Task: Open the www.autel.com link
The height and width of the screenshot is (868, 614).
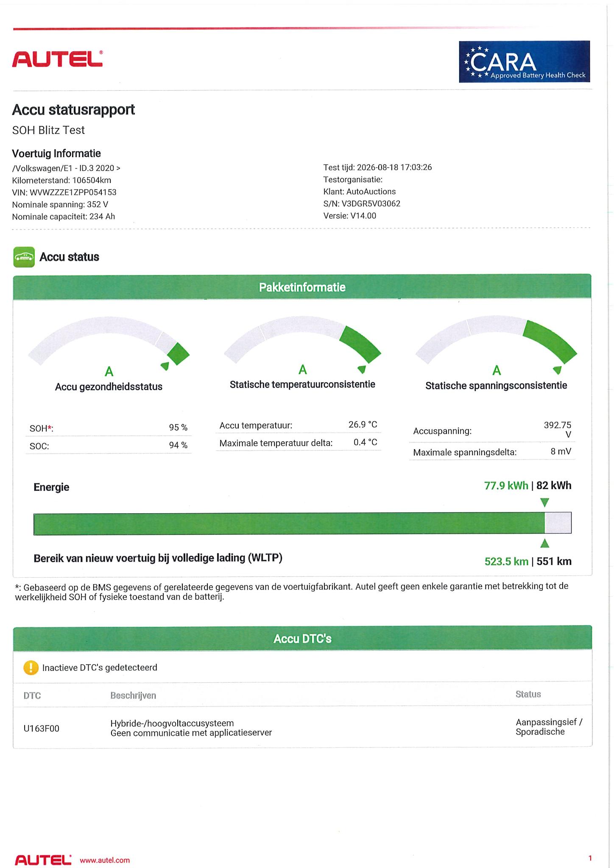Action: pos(105,860)
